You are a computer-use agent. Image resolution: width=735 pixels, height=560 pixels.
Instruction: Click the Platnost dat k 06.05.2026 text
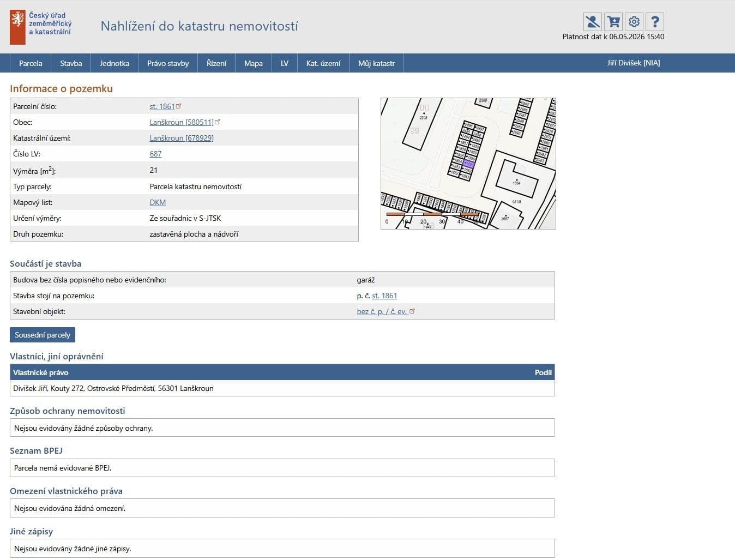[x=613, y=37]
